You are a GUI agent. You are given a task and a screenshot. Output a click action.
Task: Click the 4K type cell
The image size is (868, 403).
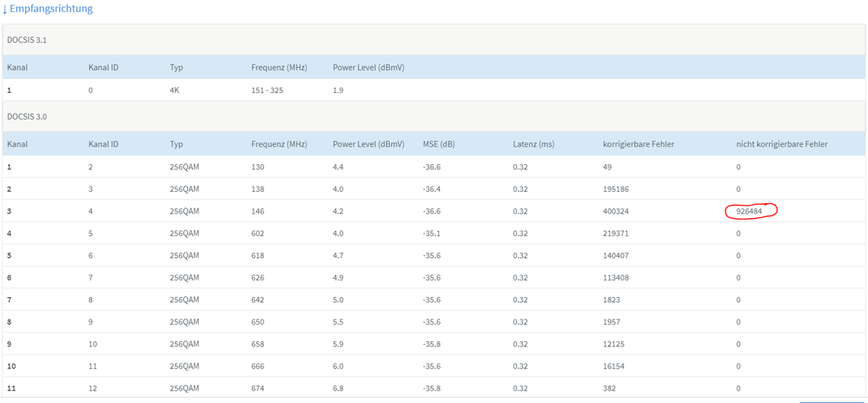point(175,89)
